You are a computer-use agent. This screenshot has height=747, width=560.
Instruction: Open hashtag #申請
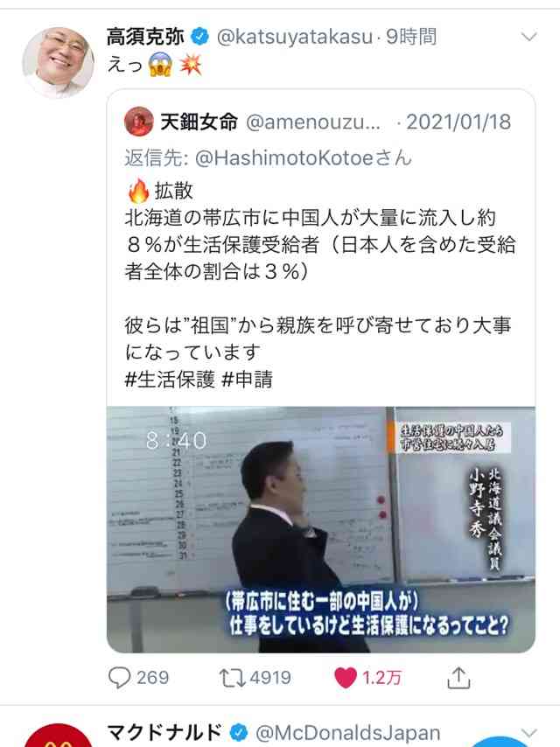[x=248, y=380]
